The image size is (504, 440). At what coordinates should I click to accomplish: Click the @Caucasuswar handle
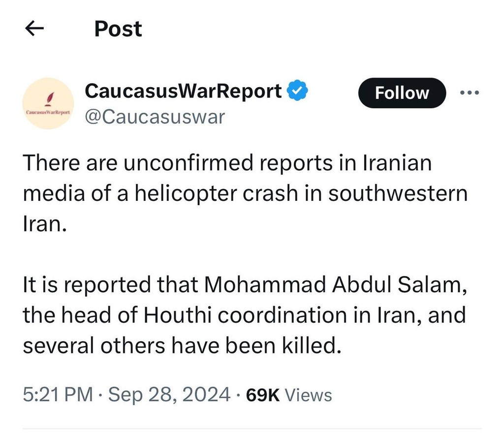pyautogui.click(x=155, y=117)
